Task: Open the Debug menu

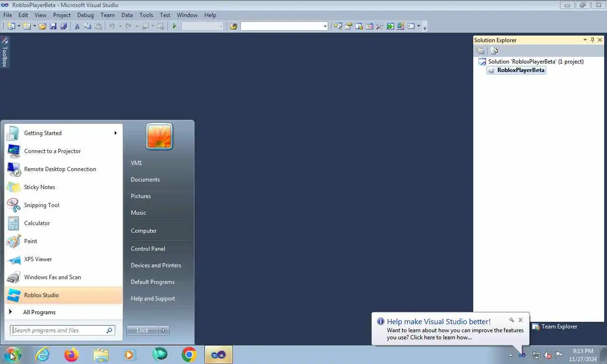Action: pyautogui.click(x=85, y=15)
